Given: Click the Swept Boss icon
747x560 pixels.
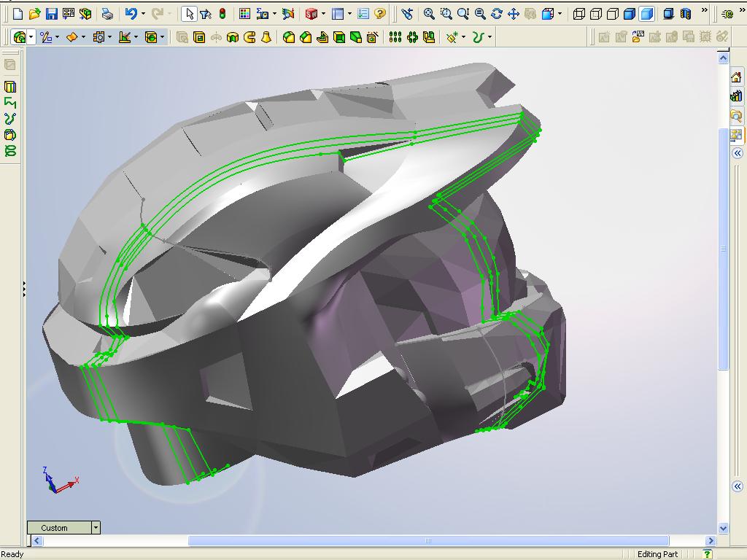Looking at the screenshot, I should coord(249,36).
